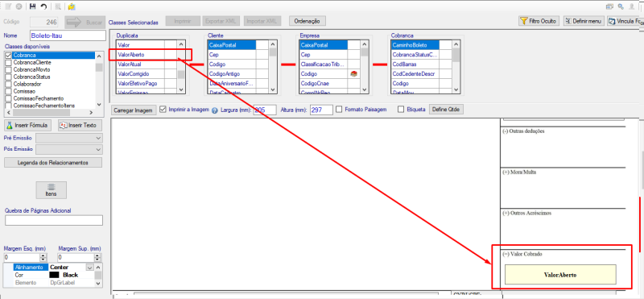
Task: Select CodCedenteDescr in Cobranca list
Action: 415,73
